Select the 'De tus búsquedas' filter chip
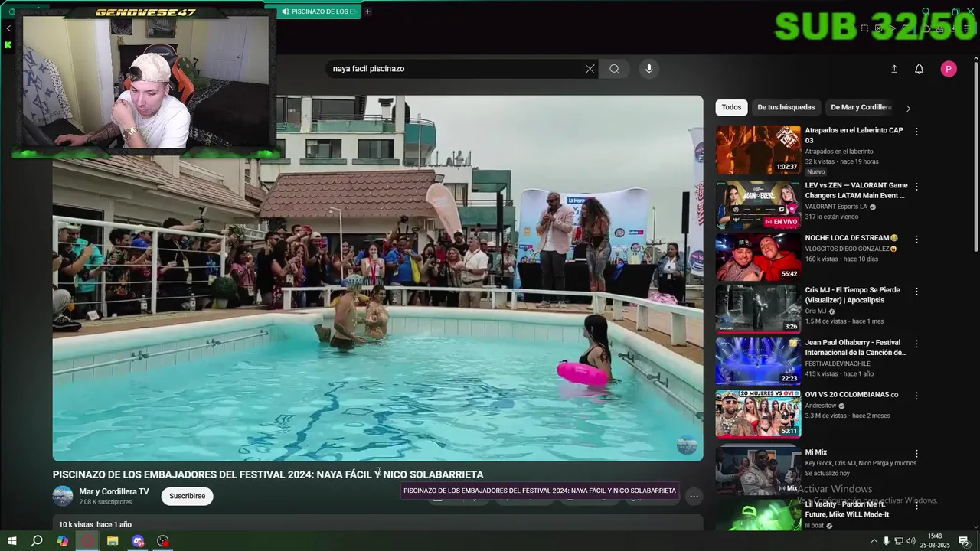 tap(786, 107)
